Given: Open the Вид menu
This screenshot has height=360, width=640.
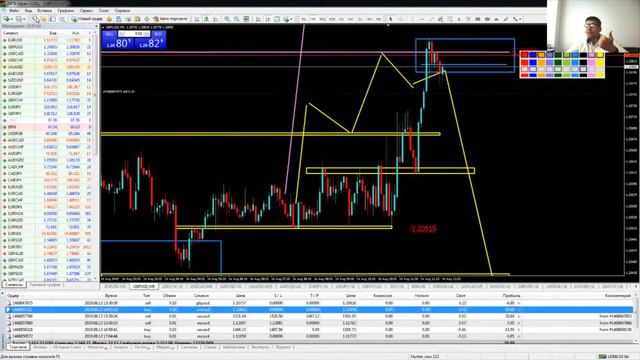Looking at the screenshot, I should (28, 10).
